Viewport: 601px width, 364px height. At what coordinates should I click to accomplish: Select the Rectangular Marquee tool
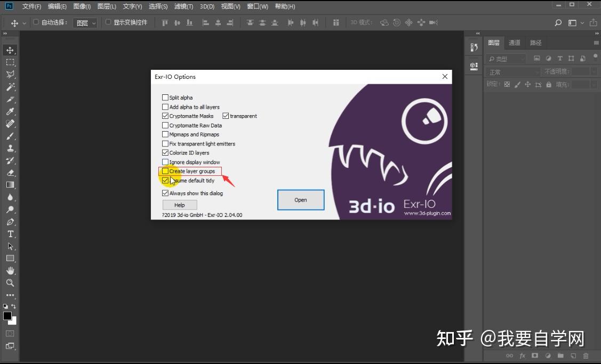pyautogui.click(x=10, y=62)
